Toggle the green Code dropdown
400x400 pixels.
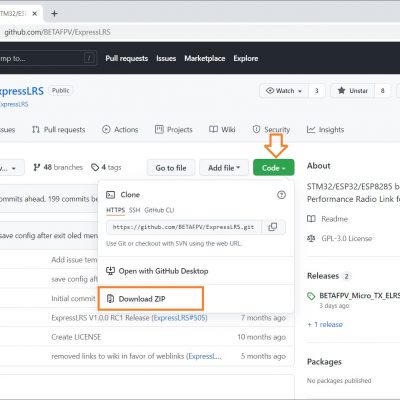coord(274,168)
